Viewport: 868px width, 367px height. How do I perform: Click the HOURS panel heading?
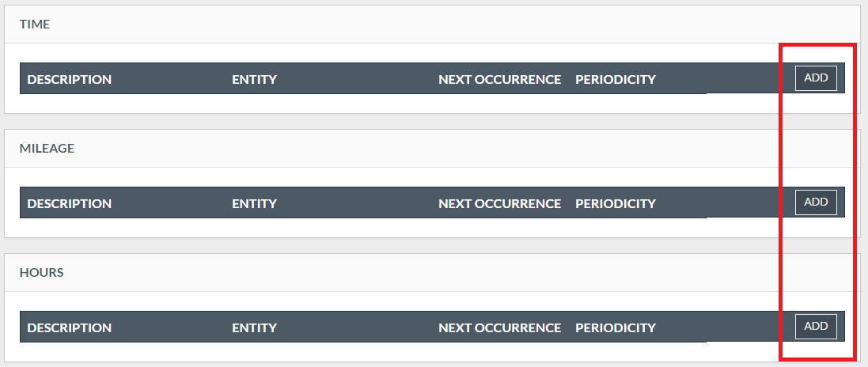(x=41, y=273)
